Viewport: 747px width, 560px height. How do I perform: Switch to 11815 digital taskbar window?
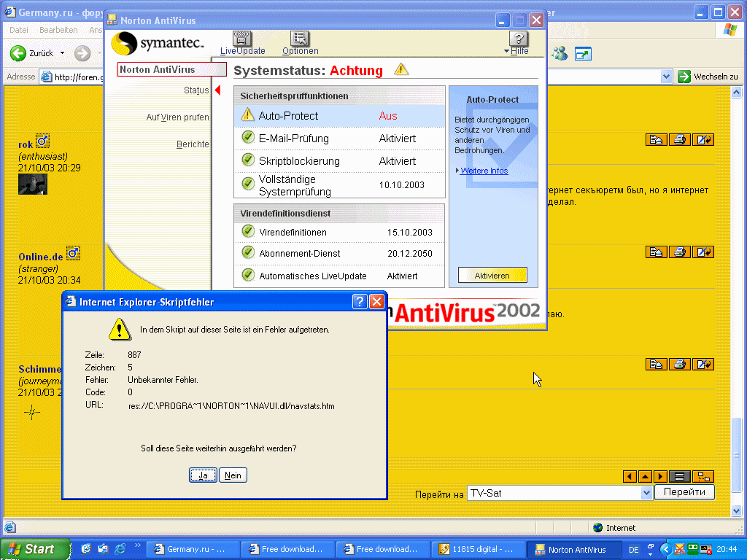[x=479, y=549]
